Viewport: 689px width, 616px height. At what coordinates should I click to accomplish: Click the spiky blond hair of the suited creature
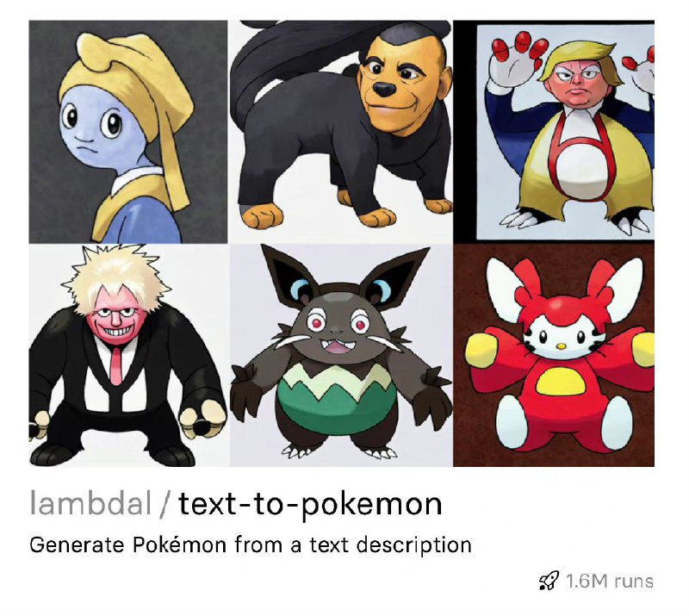(x=116, y=277)
